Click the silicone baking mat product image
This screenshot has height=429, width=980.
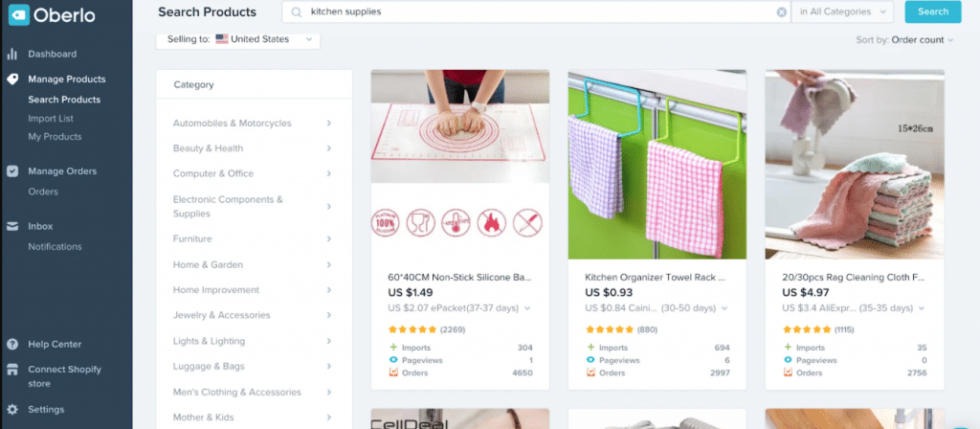[x=460, y=164]
